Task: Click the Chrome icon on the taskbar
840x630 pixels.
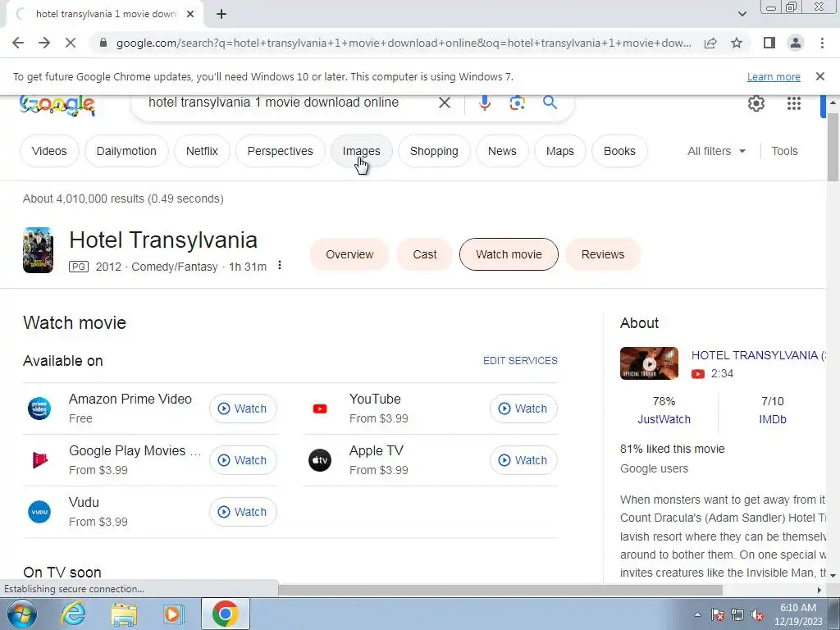Action: [x=225, y=614]
